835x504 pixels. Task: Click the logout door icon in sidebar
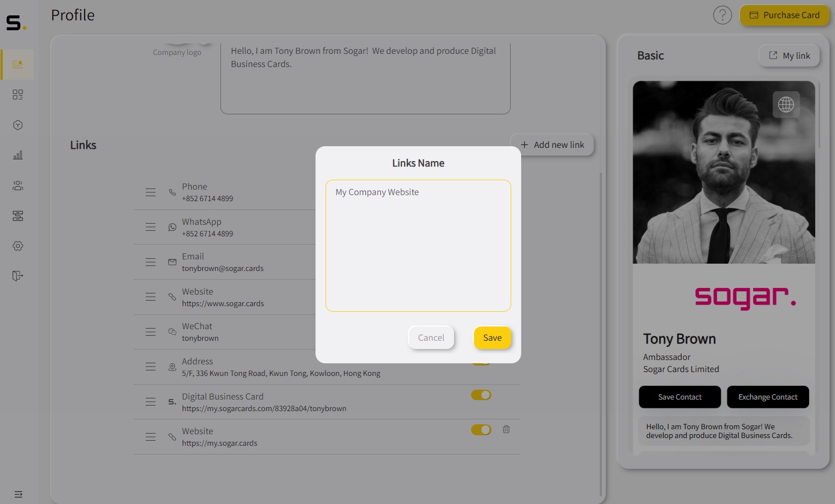(18, 276)
